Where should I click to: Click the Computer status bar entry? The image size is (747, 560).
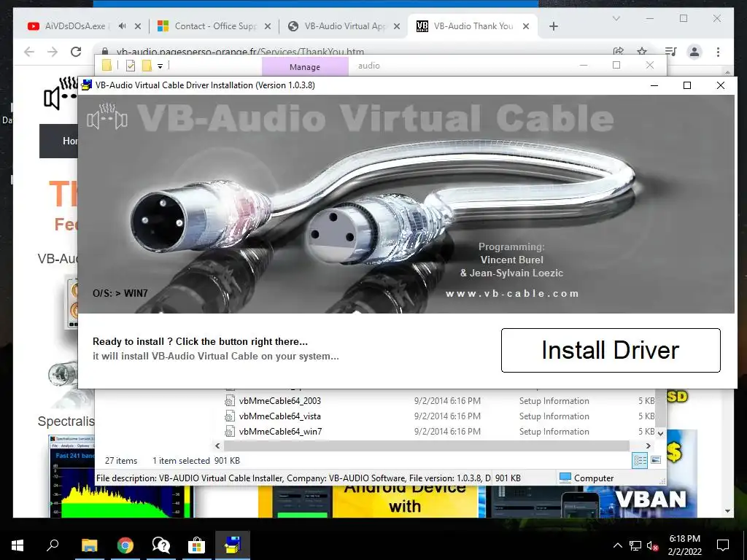[x=587, y=478]
